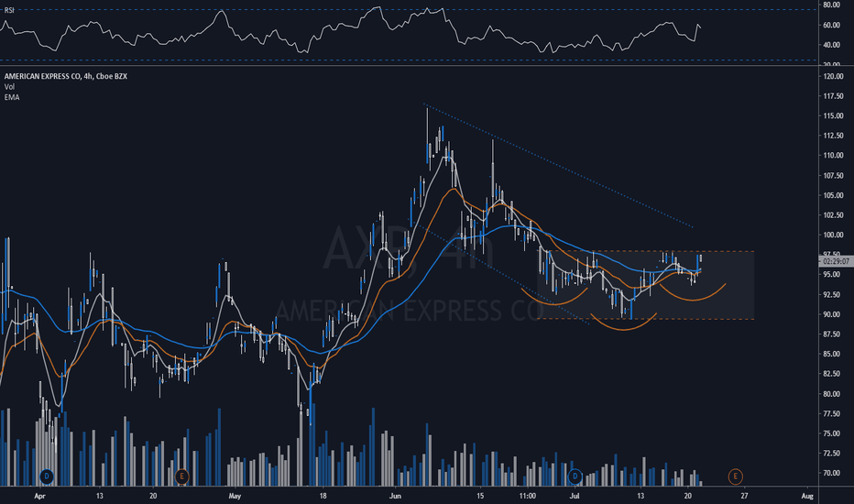Click the 60.00 RSI axis label
Image resolution: width=854 pixels, height=504 pixels.
click(831, 25)
